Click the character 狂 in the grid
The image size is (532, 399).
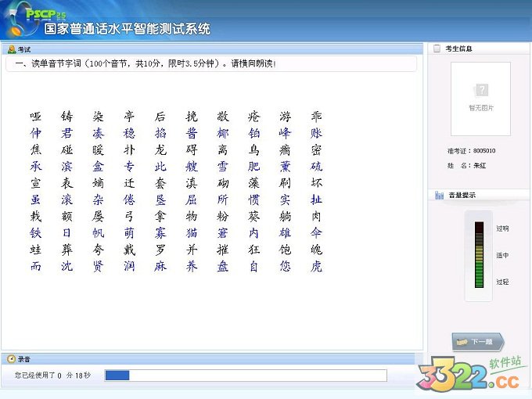click(253, 250)
